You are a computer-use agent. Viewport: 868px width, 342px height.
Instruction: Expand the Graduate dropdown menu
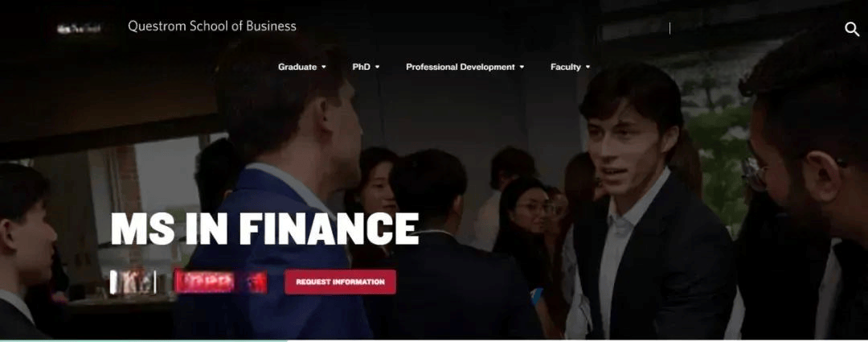(x=301, y=67)
